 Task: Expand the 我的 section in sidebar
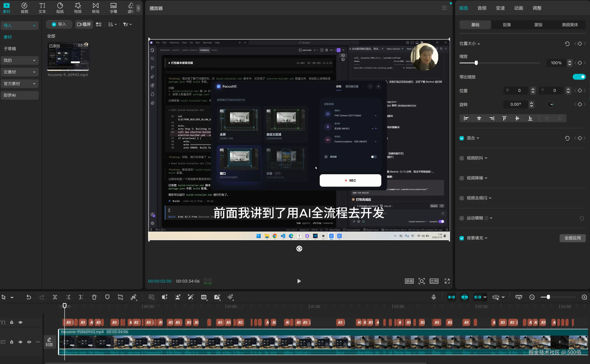(19, 60)
